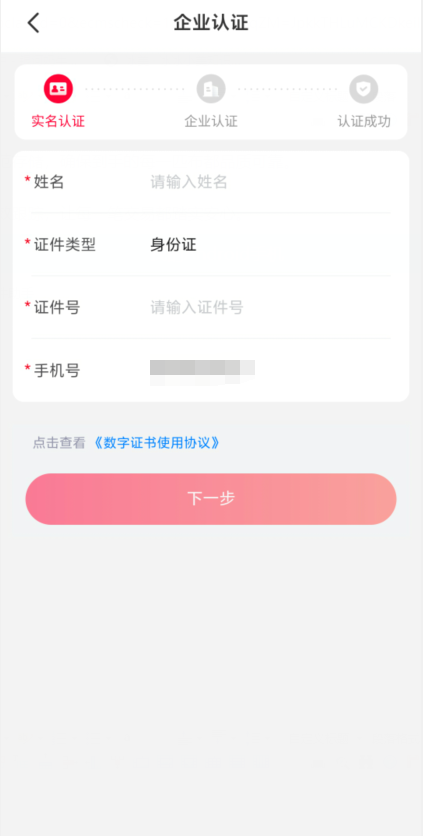
Task: Tap the back arrow icon
Action: tap(34, 23)
